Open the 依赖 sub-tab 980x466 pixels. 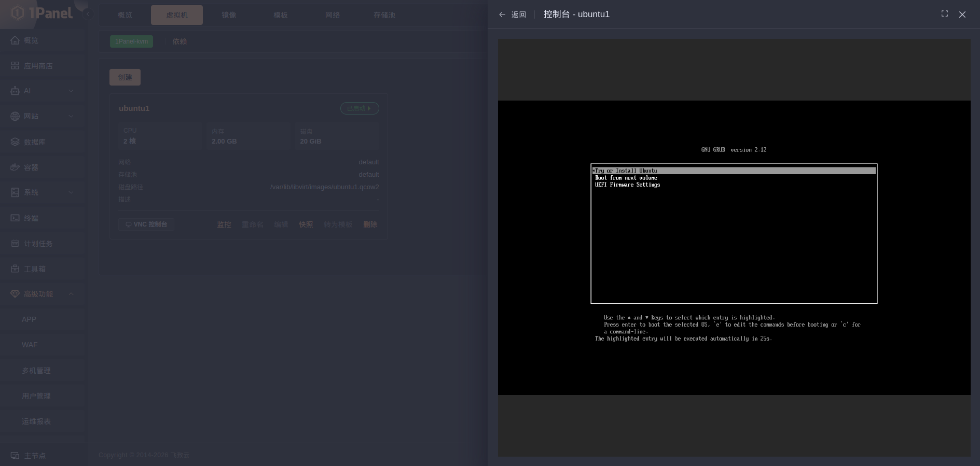pos(180,41)
